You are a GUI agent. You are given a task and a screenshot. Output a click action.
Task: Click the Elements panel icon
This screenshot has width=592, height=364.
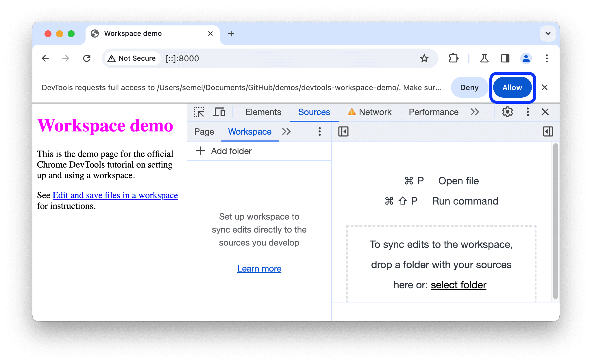[x=262, y=112]
